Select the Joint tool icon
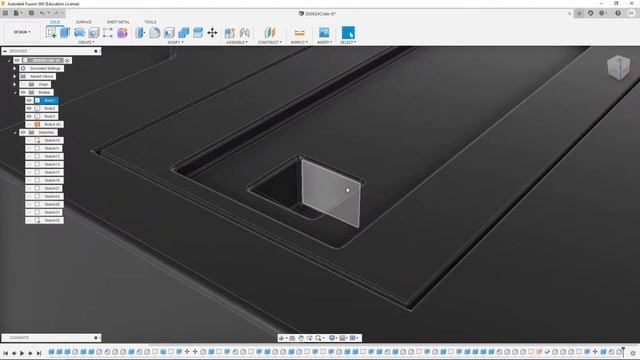The height and width of the screenshot is (360, 640). [244, 33]
